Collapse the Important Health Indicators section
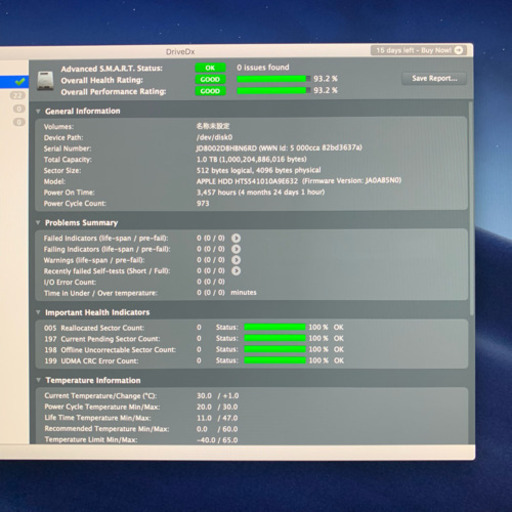The height and width of the screenshot is (512, 512). tap(38, 312)
